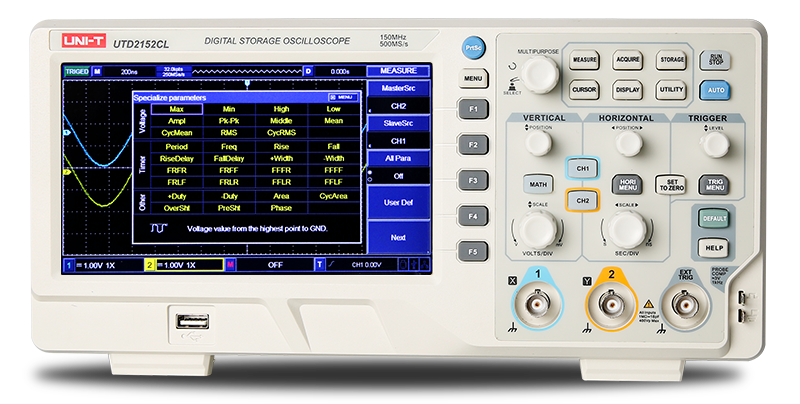This screenshot has height=404, width=800.
Task: Open the ACQUIRE function button
Action: coord(628,60)
